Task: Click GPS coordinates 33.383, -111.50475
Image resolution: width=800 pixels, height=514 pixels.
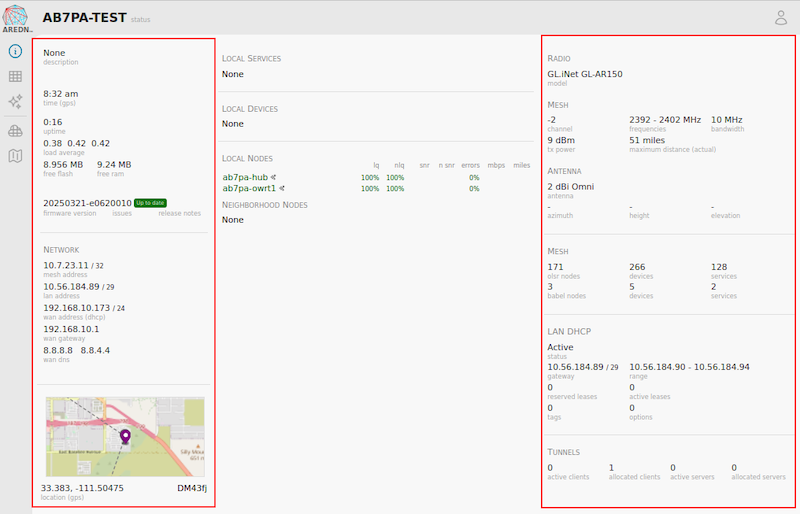Action: [x=82, y=488]
